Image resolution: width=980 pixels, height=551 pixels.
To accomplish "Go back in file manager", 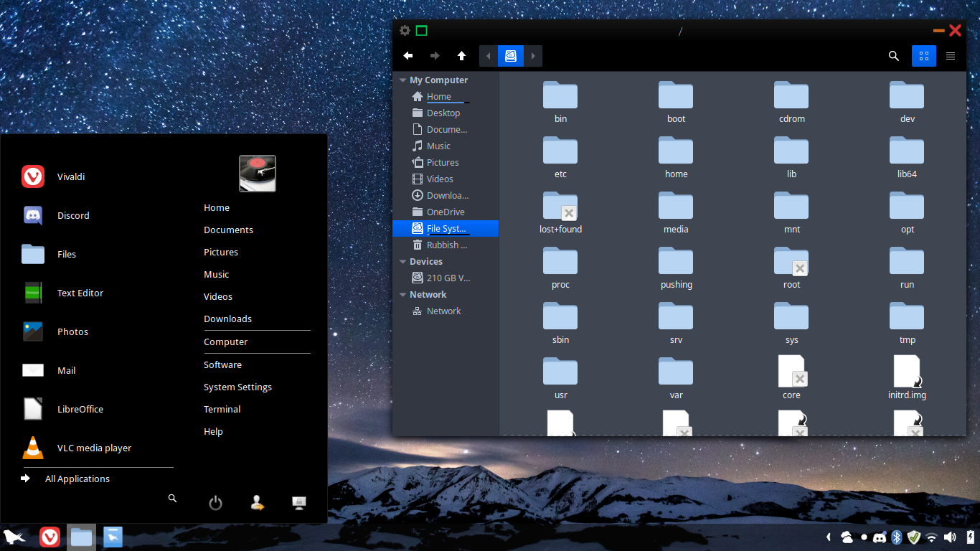I will pyautogui.click(x=408, y=56).
